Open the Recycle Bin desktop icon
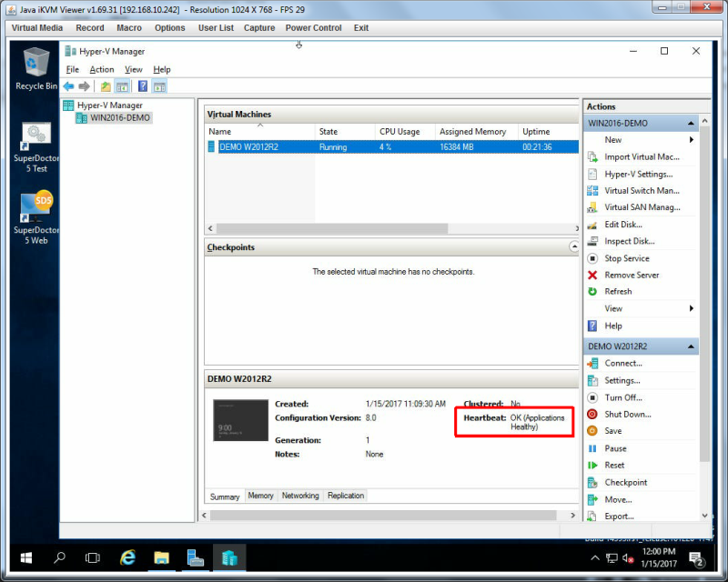 pyautogui.click(x=35, y=68)
